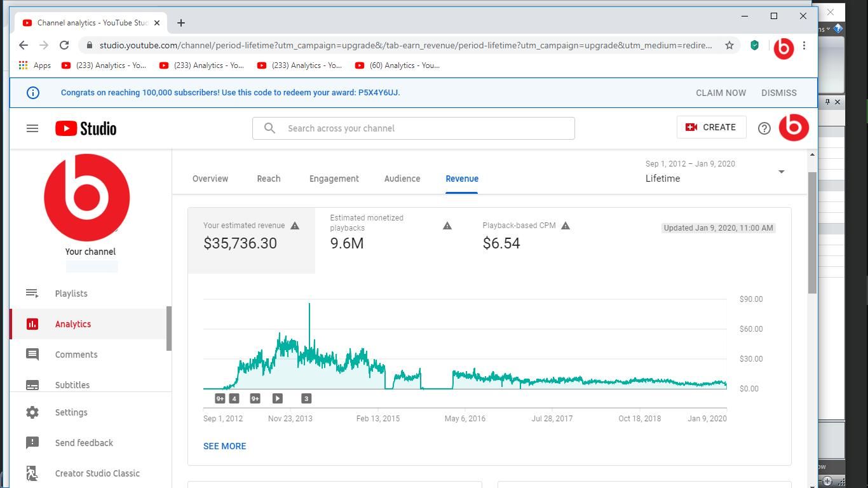Switch to the Reach tab

click(269, 179)
